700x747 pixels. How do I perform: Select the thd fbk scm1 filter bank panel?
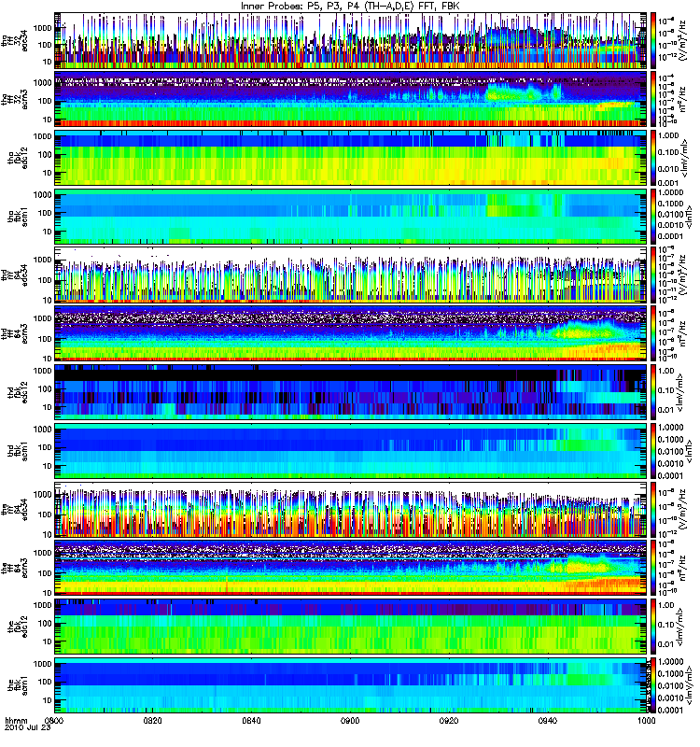click(351, 450)
